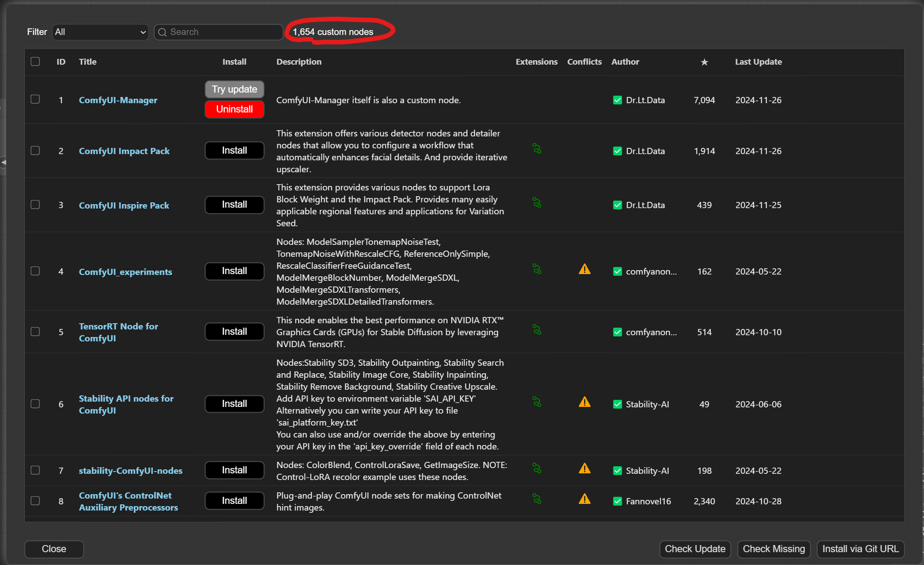Sort by the Author column header
The height and width of the screenshot is (565, 924).
pos(625,62)
